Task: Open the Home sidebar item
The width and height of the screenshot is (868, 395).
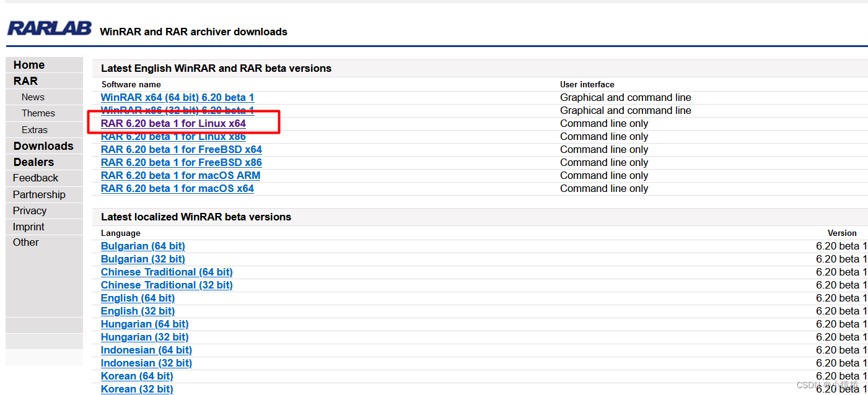Action: (x=29, y=65)
